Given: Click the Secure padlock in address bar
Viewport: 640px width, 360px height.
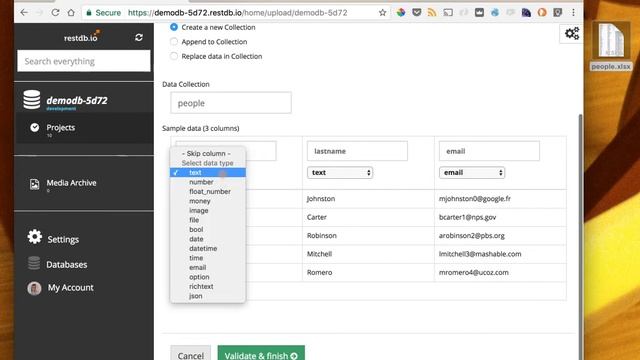Looking at the screenshot, I should [x=89, y=13].
